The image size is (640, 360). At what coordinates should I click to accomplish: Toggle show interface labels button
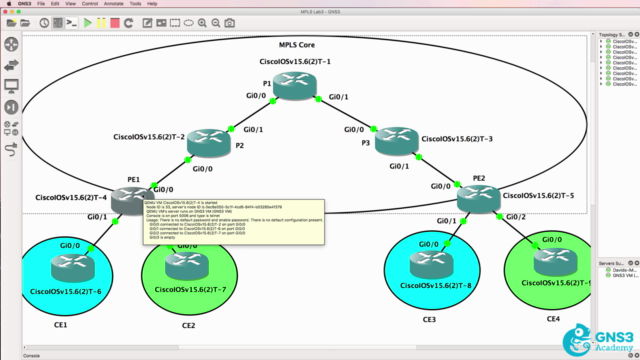[58, 23]
